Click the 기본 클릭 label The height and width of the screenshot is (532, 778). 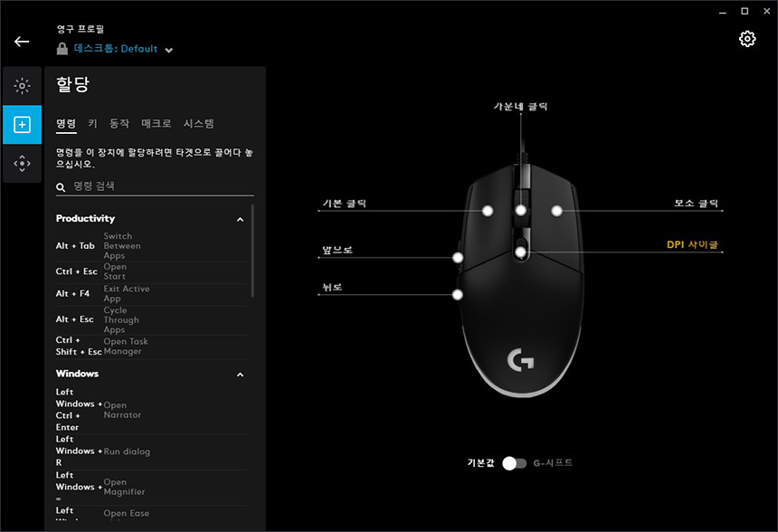[x=345, y=204]
